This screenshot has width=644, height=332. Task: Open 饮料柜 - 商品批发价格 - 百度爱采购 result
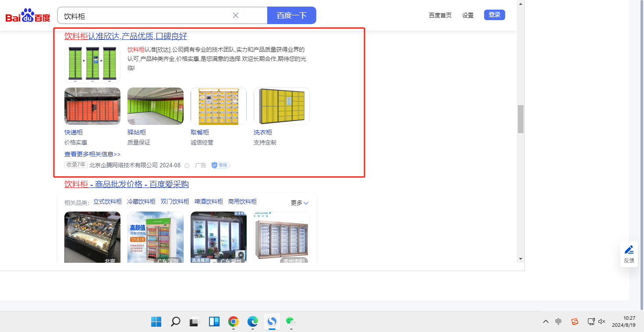[127, 184]
